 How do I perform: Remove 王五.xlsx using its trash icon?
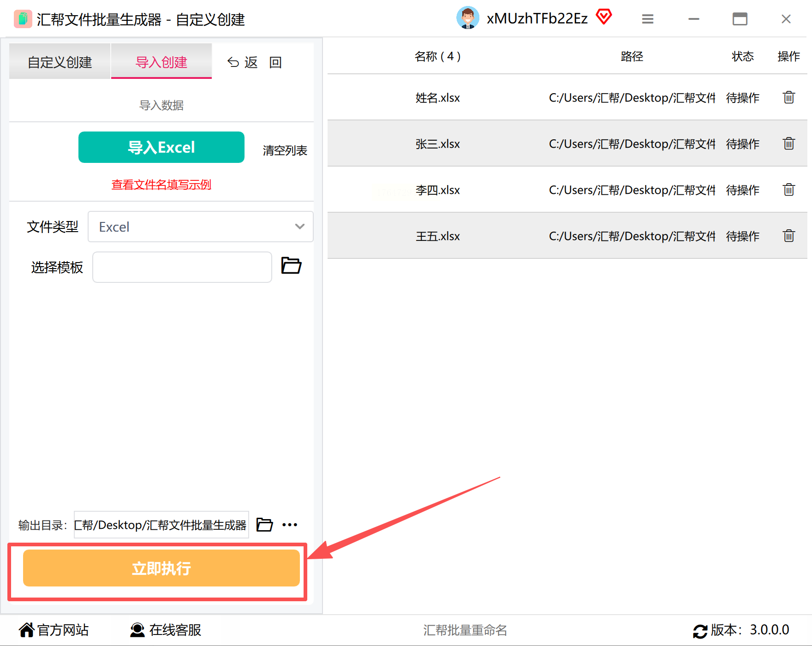789,236
